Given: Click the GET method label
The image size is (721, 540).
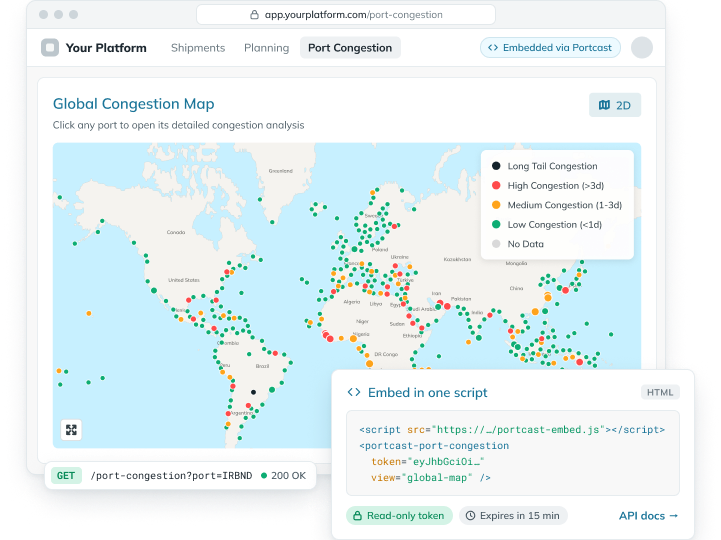Looking at the screenshot, I should point(66,475).
